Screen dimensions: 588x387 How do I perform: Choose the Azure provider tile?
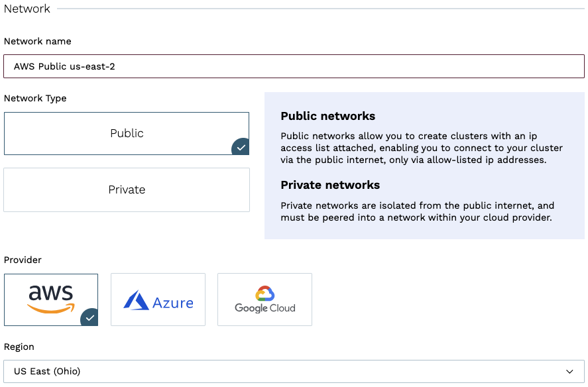tap(158, 299)
